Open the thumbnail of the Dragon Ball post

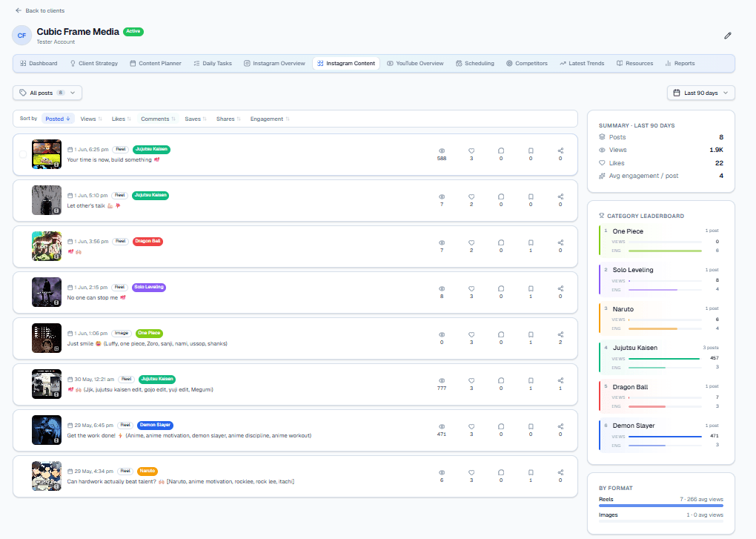[x=47, y=246]
